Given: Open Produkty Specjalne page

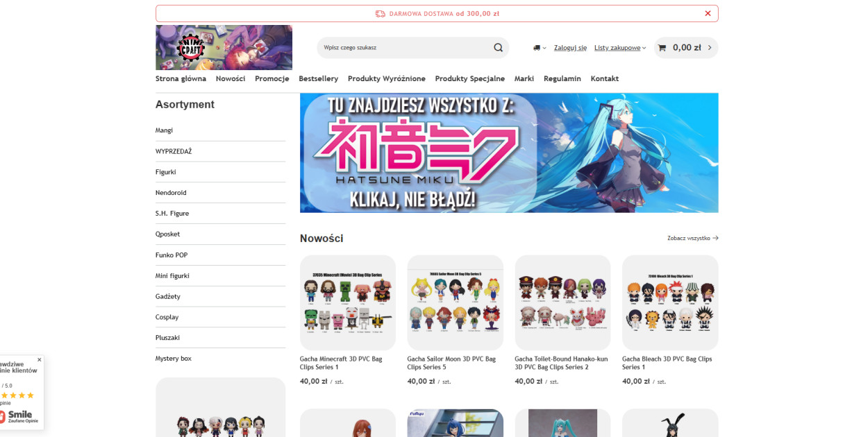Looking at the screenshot, I should [x=470, y=78].
